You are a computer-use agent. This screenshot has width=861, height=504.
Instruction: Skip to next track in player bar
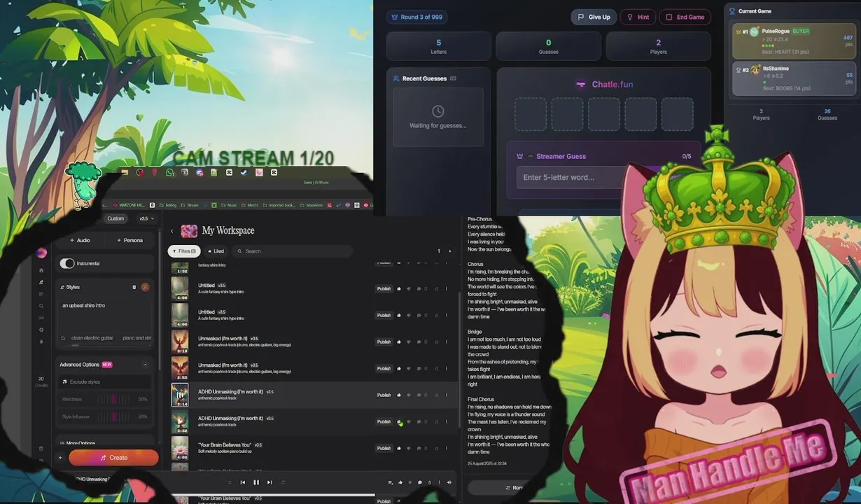point(269,482)
